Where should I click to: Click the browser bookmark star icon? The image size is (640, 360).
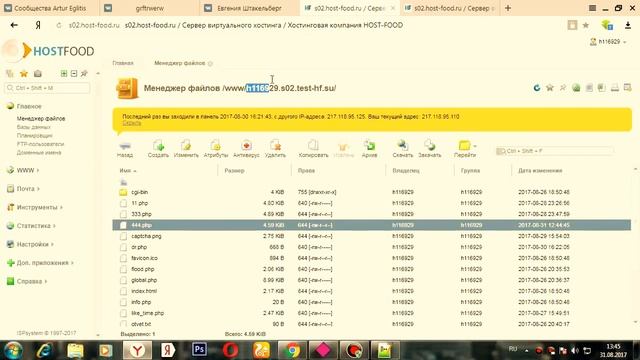tap(586, 25)
